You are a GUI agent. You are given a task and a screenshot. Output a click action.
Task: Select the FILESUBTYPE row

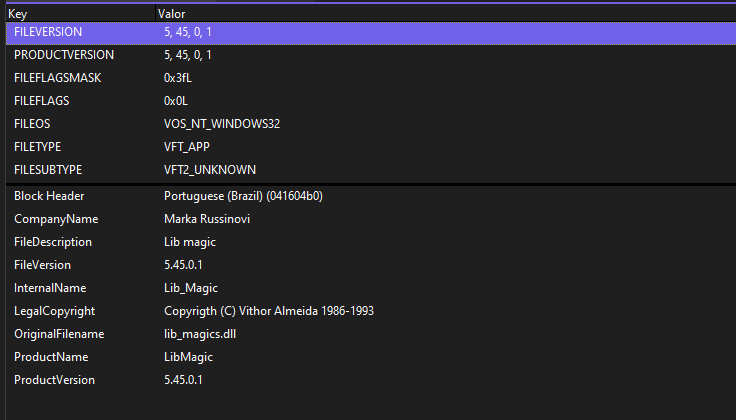coord(48,170)
